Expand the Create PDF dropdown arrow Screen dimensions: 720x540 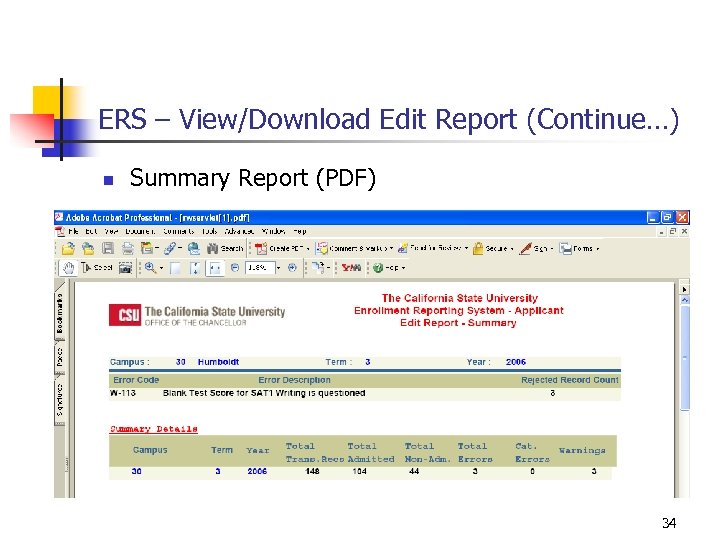(308, 248)
